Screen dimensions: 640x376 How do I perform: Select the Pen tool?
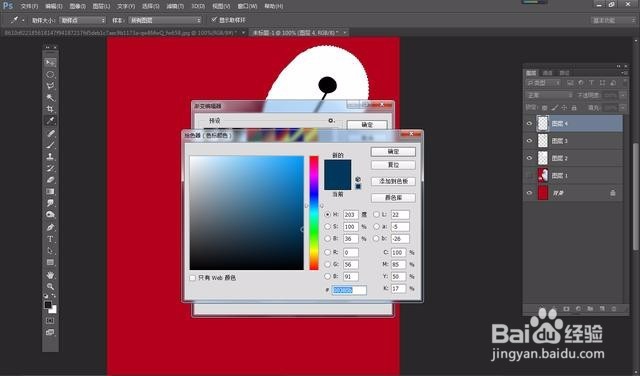pos(50,227)
